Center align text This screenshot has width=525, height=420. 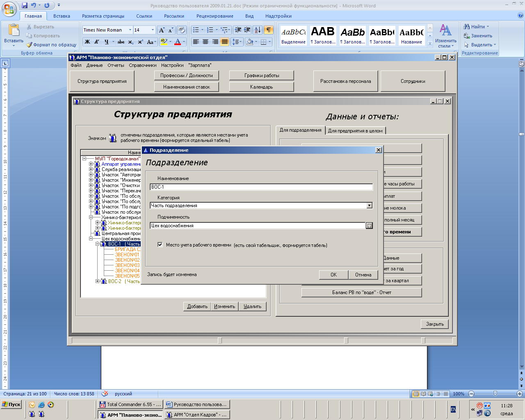(x=205, y=42)
